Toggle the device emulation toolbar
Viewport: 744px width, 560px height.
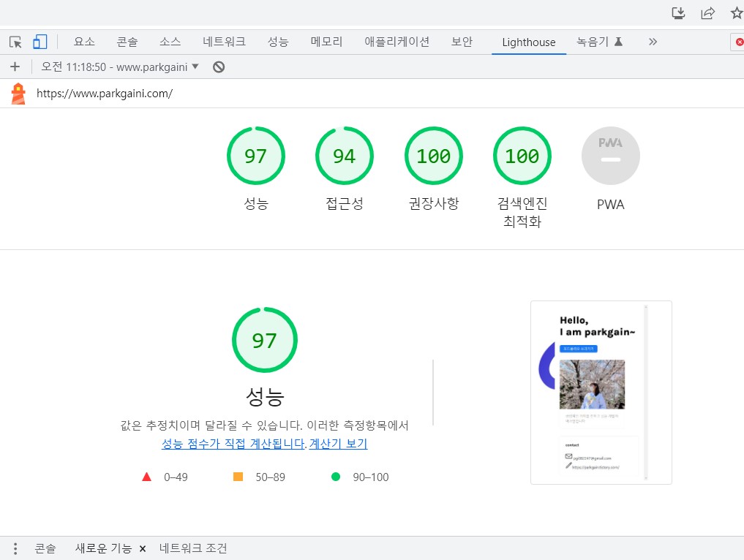click(40, 42)
